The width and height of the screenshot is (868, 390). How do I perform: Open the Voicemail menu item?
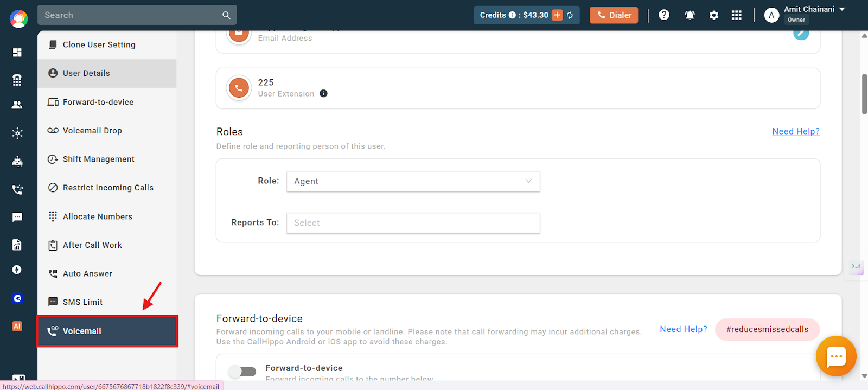tap(107, 331)
